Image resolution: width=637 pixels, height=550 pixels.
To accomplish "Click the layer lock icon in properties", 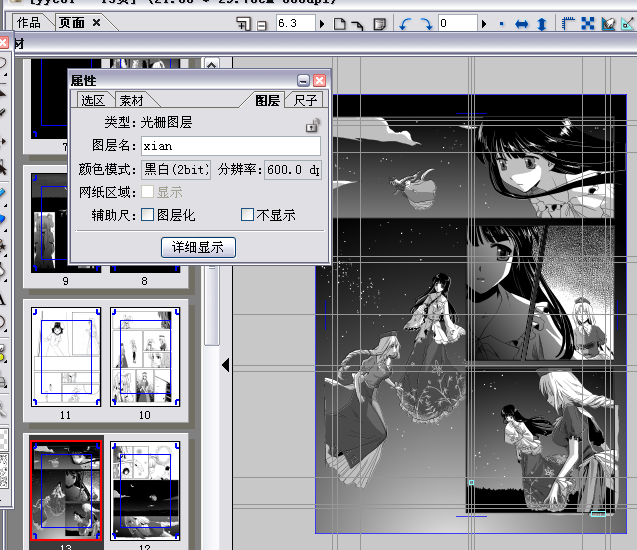I will (312, 125).
